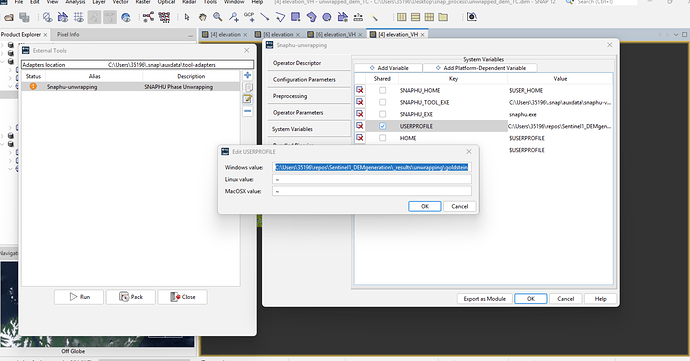Open the editor tabs dropdown arrow
The image size is (690, 361).
676,34
